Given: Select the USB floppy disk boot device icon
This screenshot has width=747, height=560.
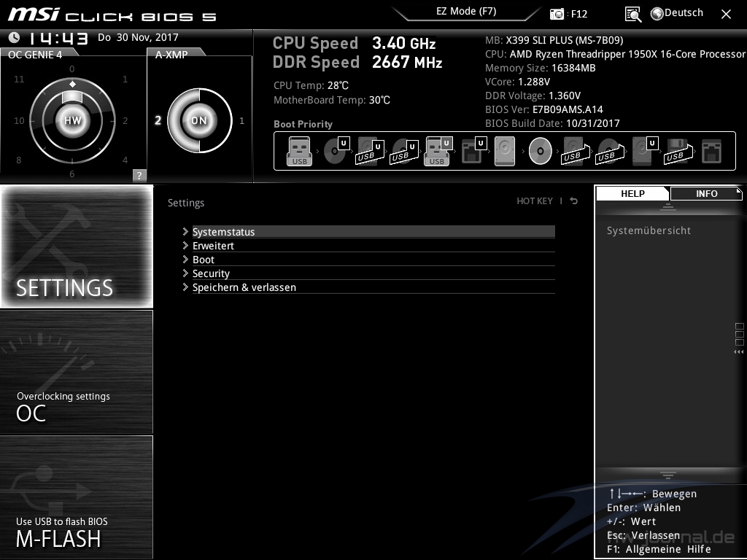Looking at the screenshot, I should (678, 152).
